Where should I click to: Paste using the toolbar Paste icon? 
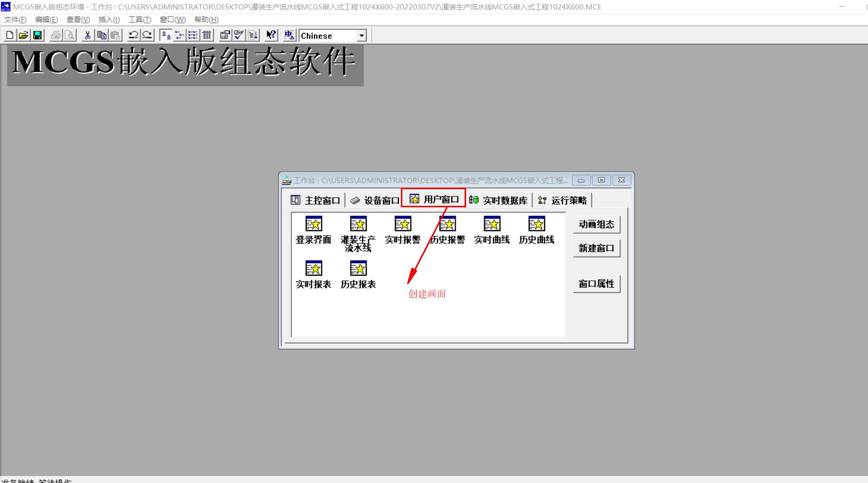pos(115,35)
